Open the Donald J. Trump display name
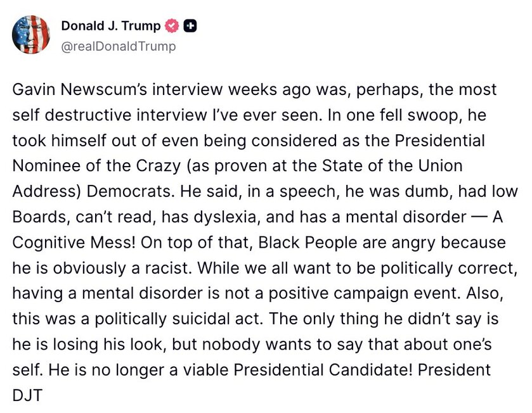Screen dimensions: 532x413 click(x=111, y=26)
